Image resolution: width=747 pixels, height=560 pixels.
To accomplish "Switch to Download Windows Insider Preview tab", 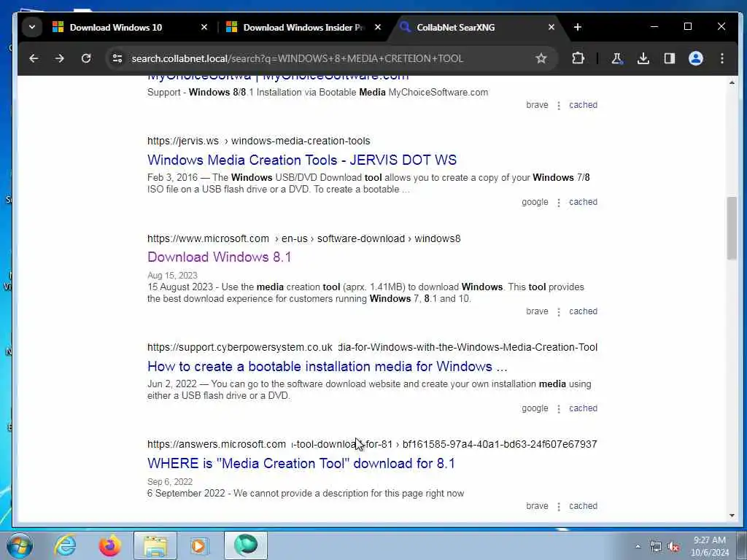I will 303,27.
